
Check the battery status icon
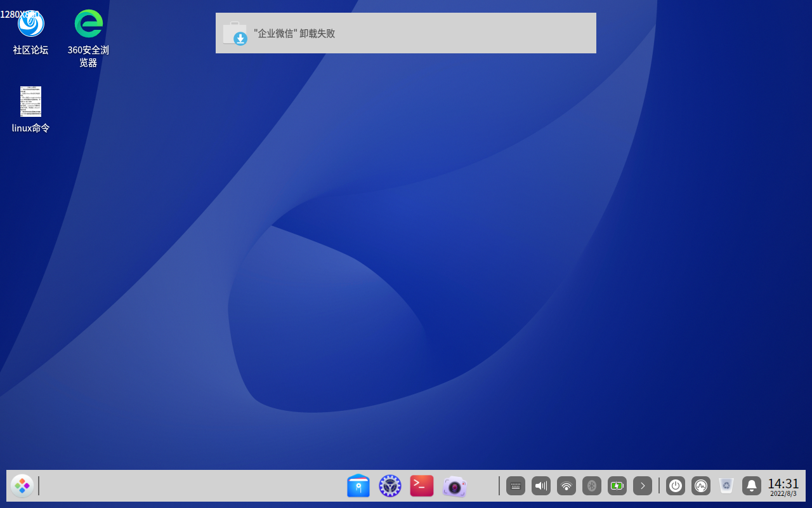pos(617,486)
